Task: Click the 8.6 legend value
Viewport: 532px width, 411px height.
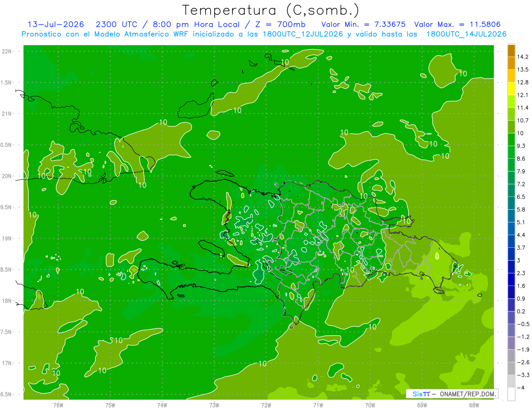Action: [521, 159]
